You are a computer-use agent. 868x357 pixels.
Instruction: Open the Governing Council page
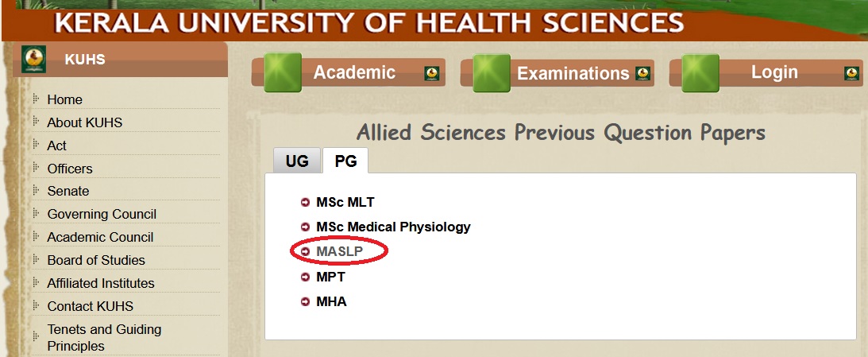point(102,214)
